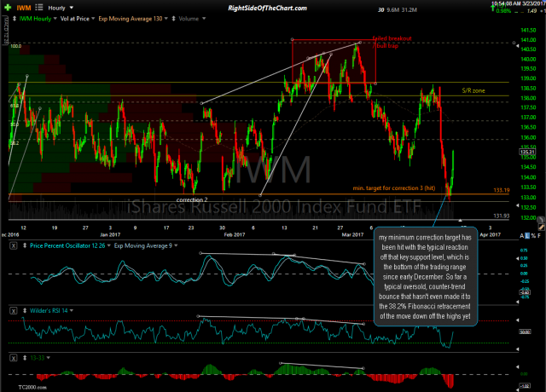
Task: Click reorder arrows beside 13-33 label
Action: click(x=25, y=358)
